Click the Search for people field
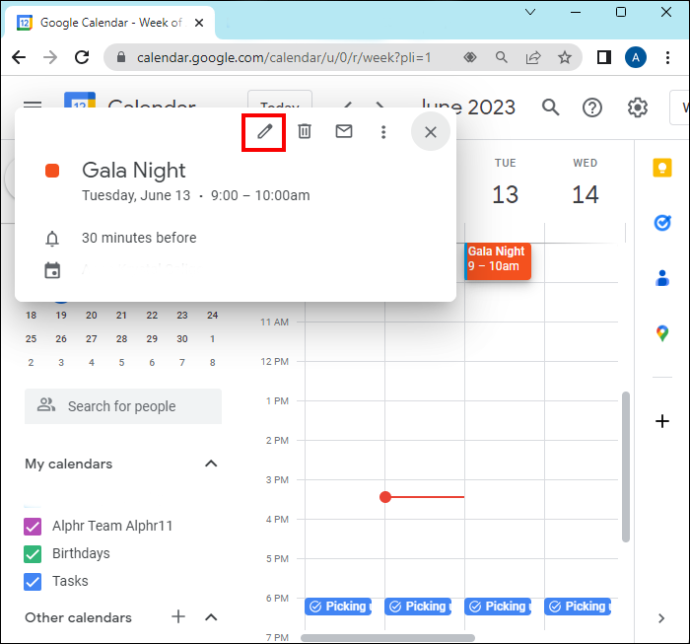The height and width of the screenshot is (644, 690). (x=123, y=406)
